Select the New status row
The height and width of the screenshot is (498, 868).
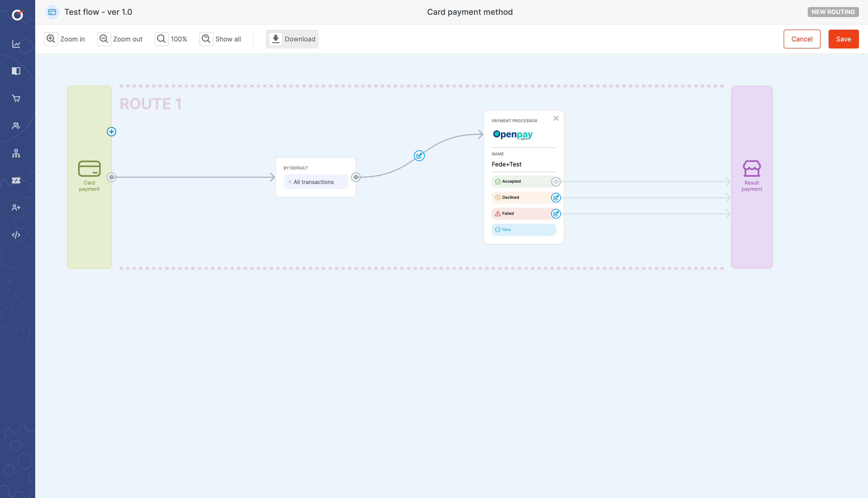[523, 230]
